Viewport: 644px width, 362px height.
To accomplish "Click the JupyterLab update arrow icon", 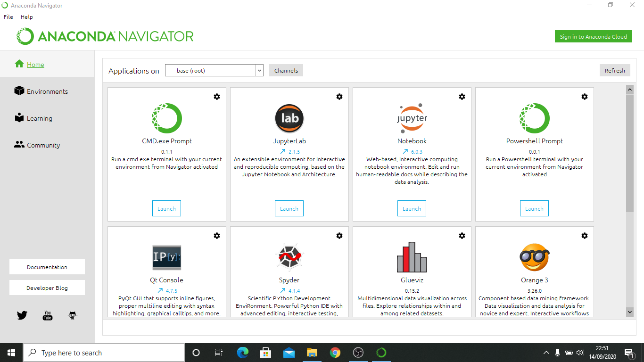I will coord(283,152).
